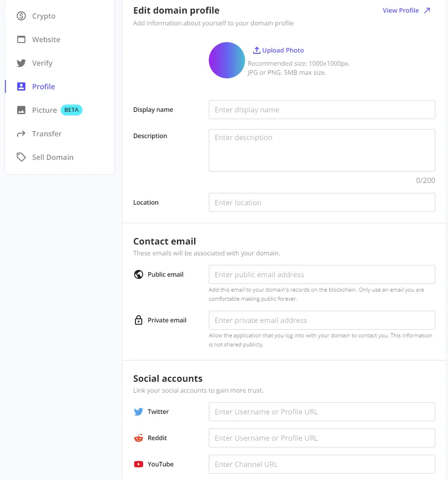
Task: Click the YouTube label text
Action: tap(160, 465)
